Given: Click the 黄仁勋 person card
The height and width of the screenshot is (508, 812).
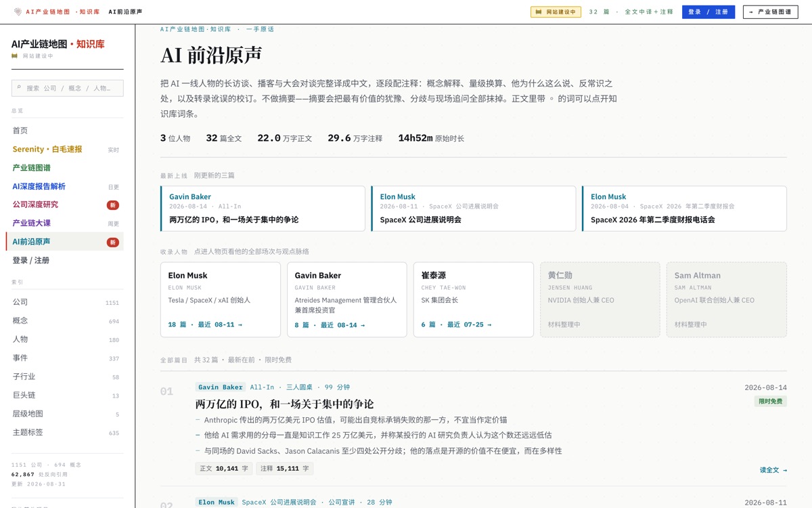Looking at the screenshot, I should (600, 299).
